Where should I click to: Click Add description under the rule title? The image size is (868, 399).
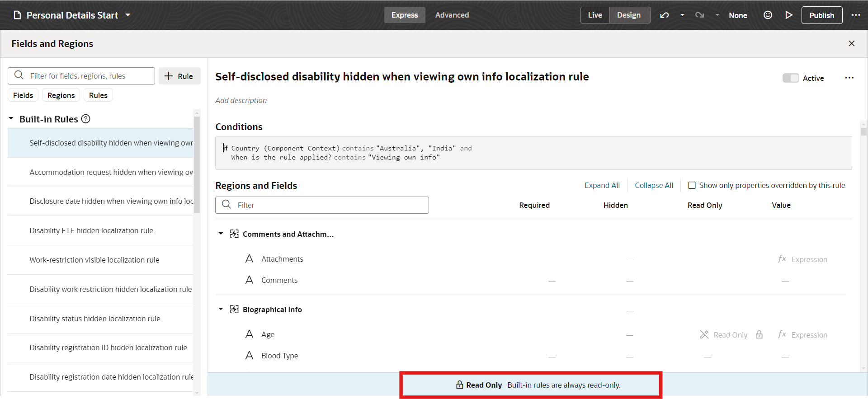pyautogui.click(x=241, y=100)
